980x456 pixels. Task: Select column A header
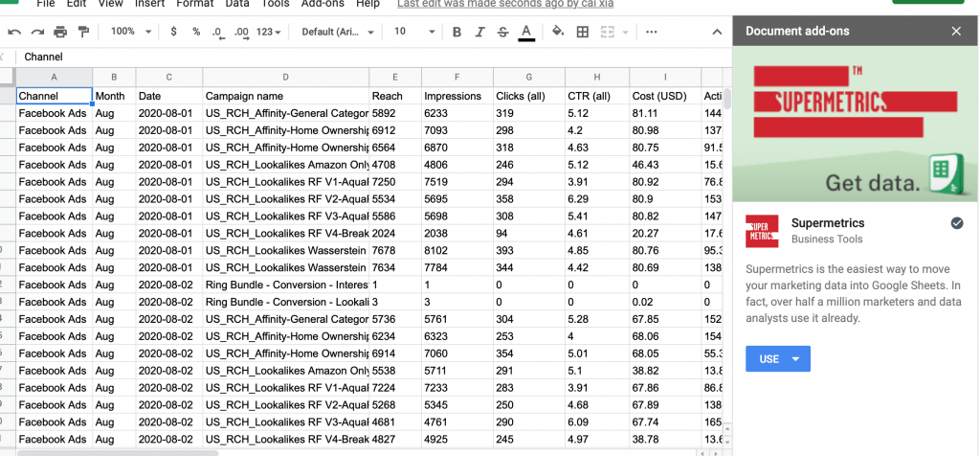(x=54, y=77)
